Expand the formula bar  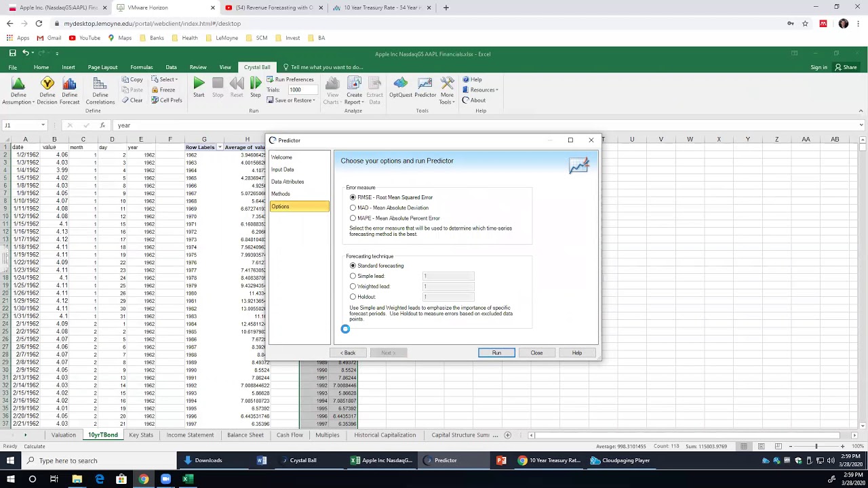[x=861, y=125]
